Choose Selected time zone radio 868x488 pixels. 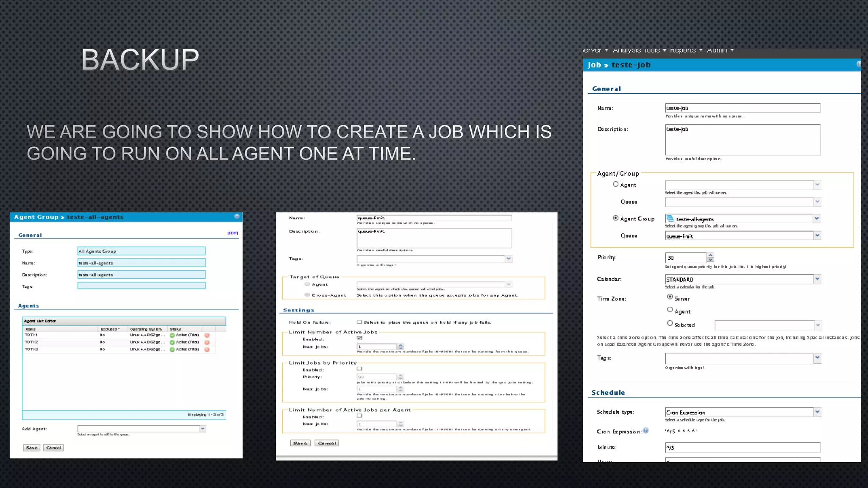(670, 323)
